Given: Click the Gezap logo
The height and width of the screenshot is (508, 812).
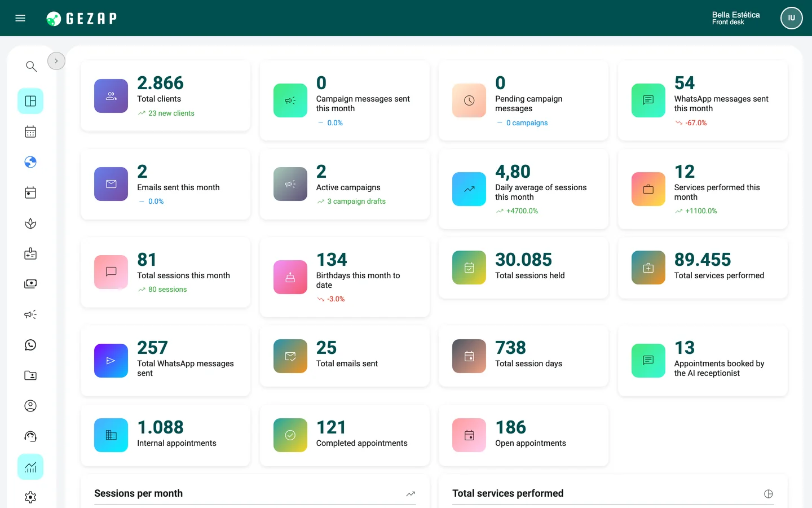Looking at the screenshot, I should pos(82,19).
